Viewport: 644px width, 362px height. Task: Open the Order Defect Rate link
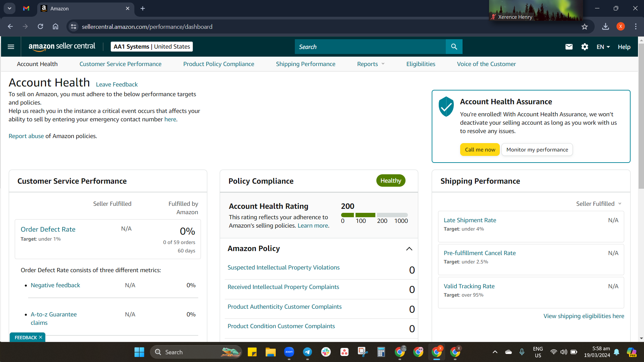(x=48, y=229)
